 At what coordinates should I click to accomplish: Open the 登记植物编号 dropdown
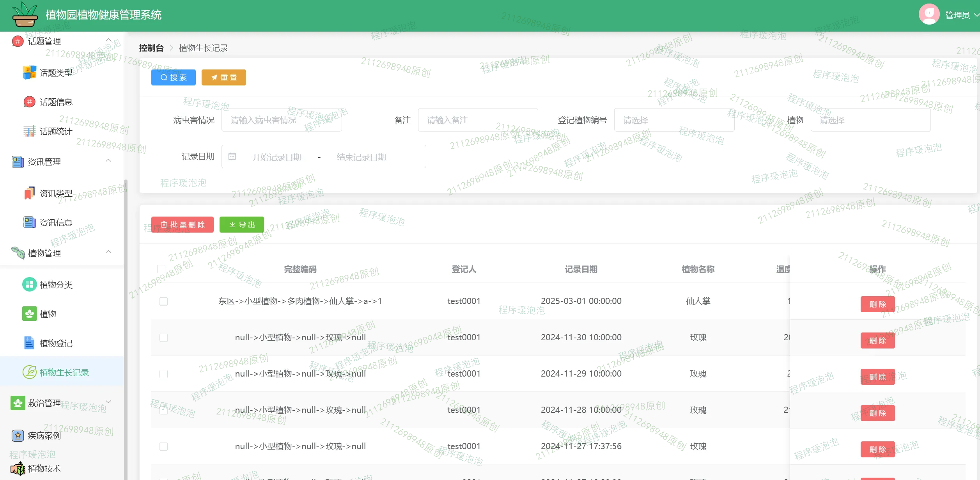pyautogui.click(x=674, y=120)
